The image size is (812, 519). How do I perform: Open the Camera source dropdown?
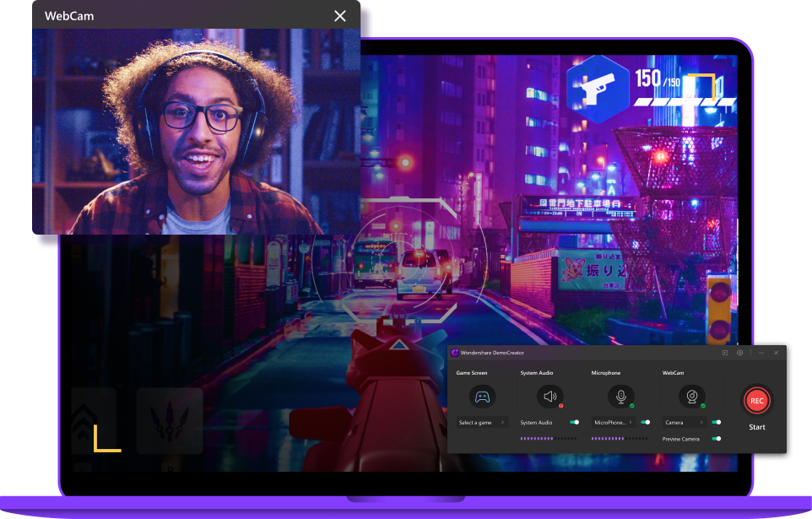pos(684,422)
